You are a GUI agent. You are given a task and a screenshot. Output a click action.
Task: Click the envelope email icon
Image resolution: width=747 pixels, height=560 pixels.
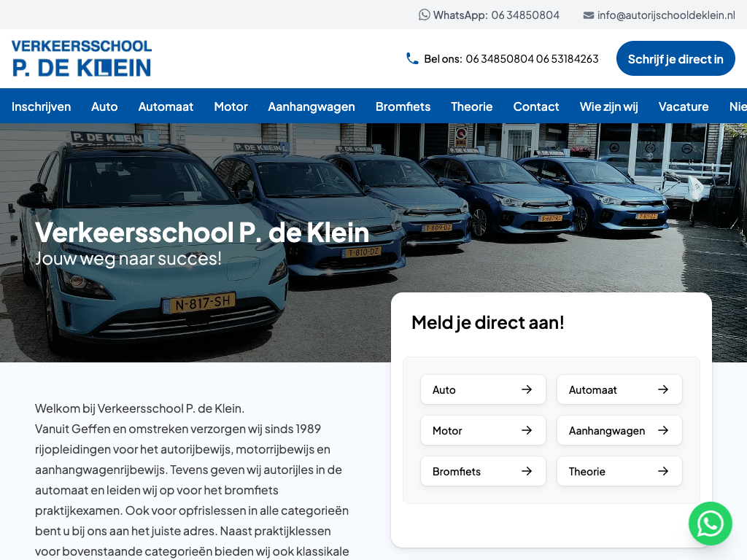588,15
